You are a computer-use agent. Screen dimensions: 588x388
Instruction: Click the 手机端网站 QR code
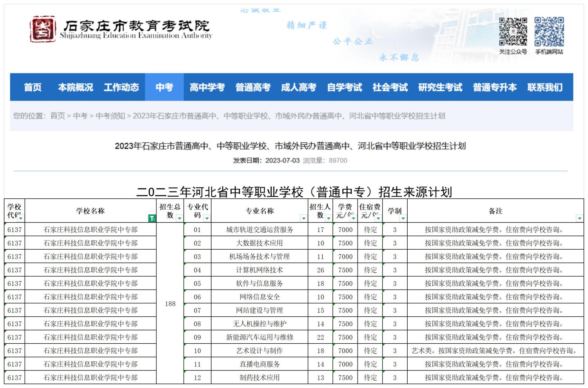[549, 32]
